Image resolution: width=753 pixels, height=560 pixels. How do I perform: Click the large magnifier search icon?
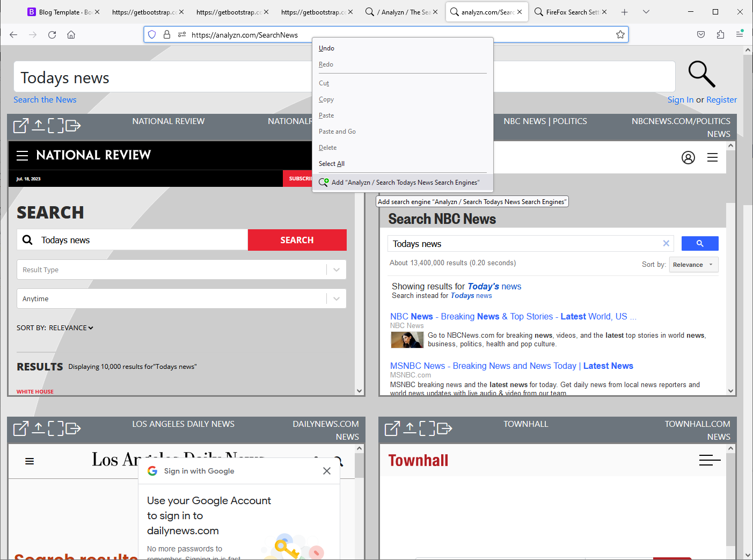pos(701,74)
